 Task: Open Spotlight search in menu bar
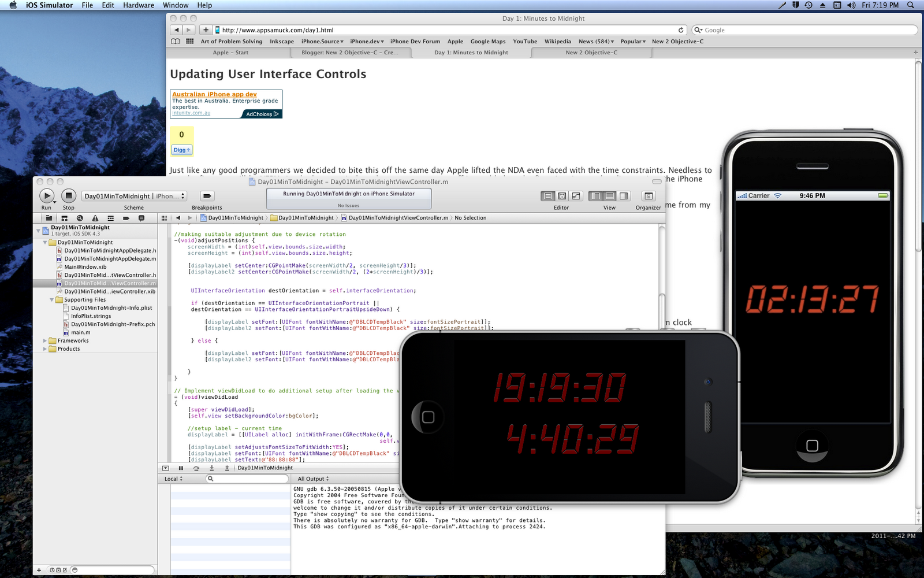tap(911, 5)
